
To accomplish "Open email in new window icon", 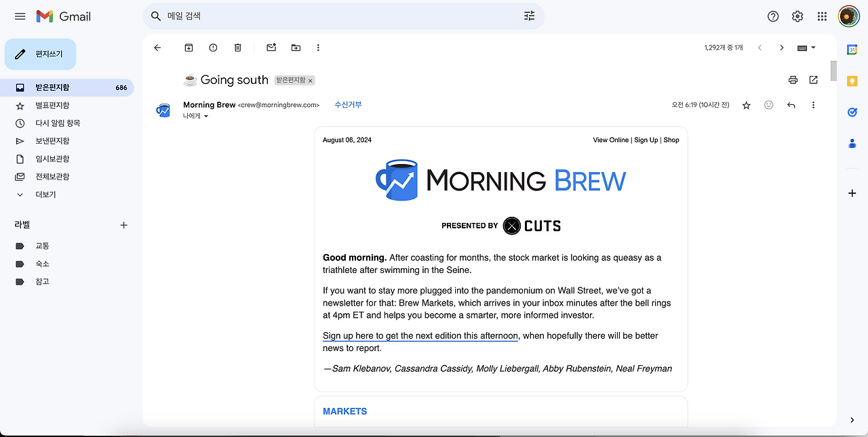I will click(x=813, y=80).
